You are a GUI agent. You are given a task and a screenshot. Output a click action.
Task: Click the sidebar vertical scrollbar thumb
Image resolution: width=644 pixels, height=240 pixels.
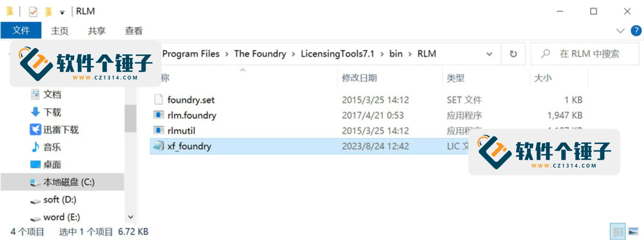click(130, 118)
